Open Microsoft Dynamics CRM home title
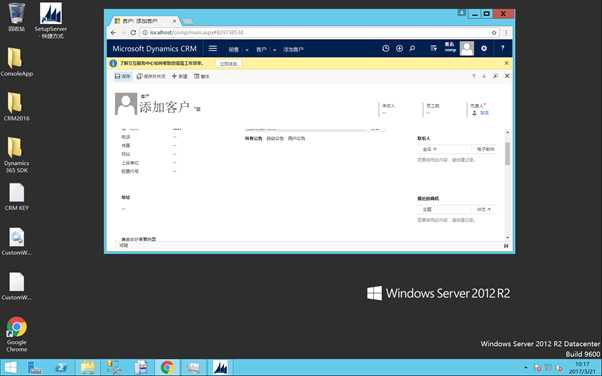The height and width of the screenshot is (376, 602). (x=154, y=49)
